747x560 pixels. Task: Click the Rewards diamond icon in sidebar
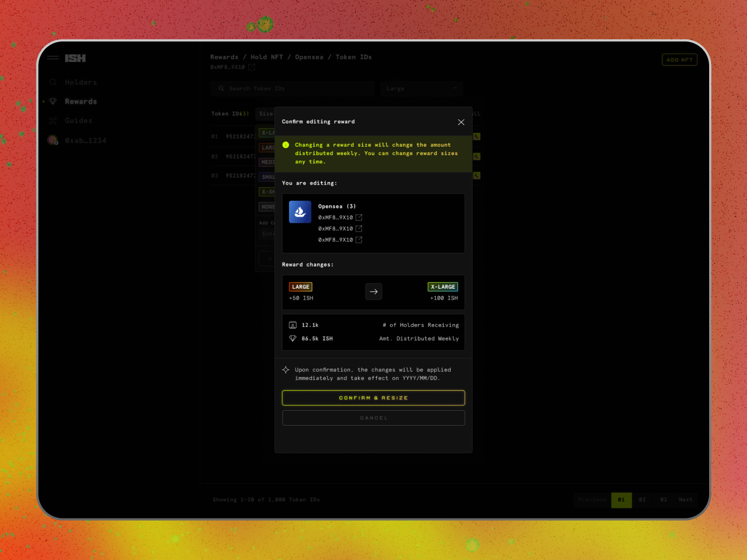53,101
